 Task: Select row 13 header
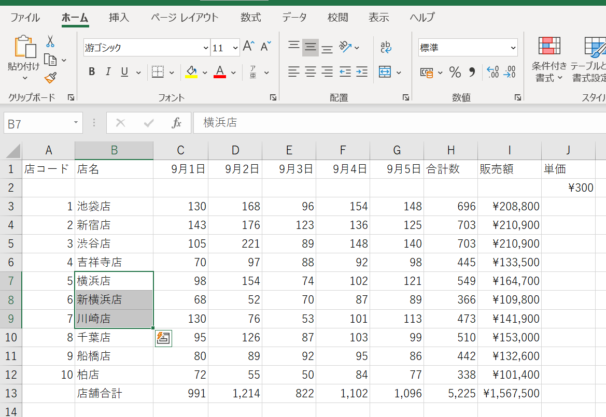pyautogui.click(x=11, y=393)
